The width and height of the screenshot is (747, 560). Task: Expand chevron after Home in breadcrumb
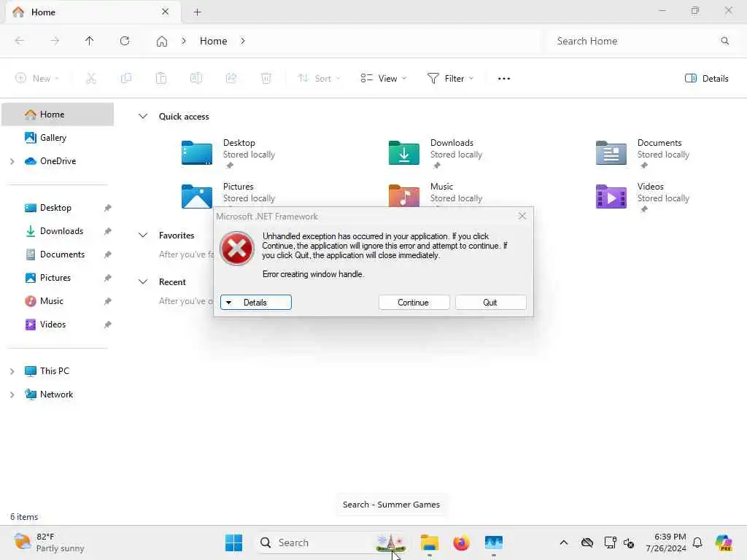pos(243,41)
